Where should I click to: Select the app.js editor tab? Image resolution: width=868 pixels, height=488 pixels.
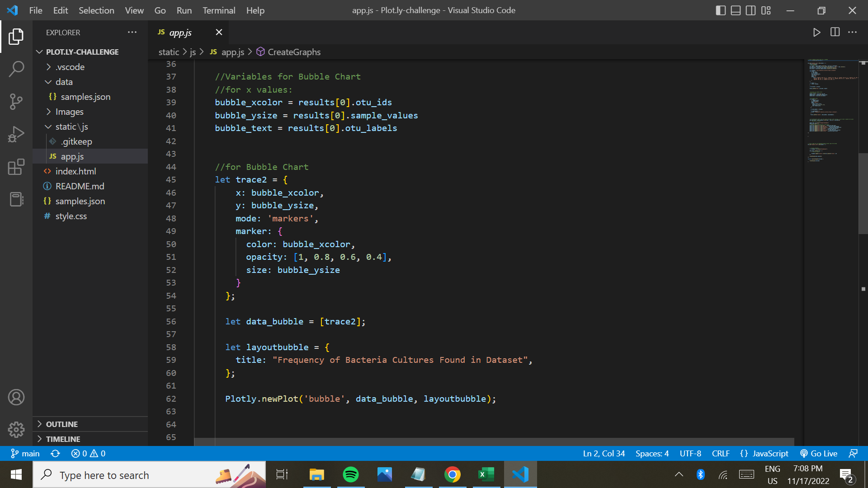click(x=179, y=32)
